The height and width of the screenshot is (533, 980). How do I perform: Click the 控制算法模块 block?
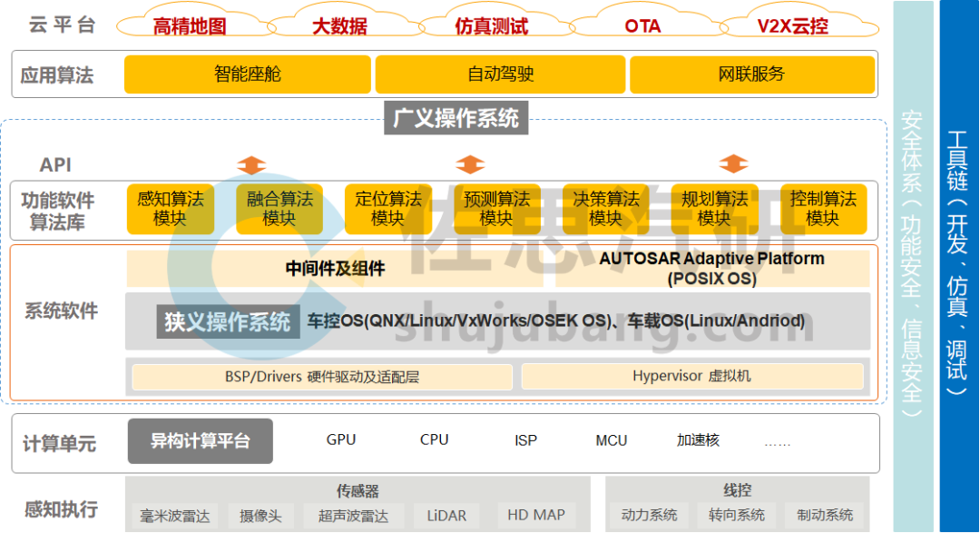coord(823,209)
